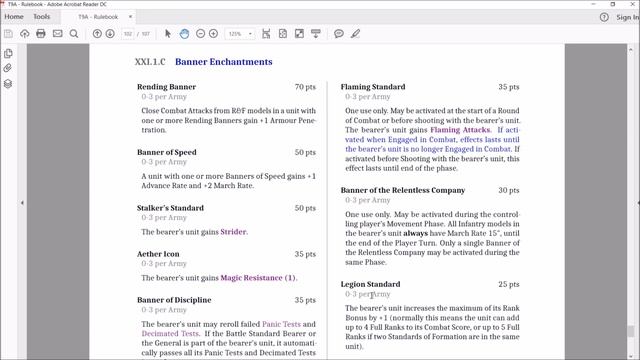This screenshot has height=360, width=640.
Task: Send file by email icon
Action: coord(58,34)
